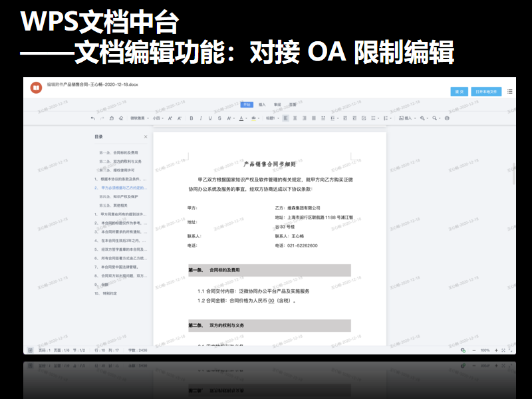Viewport: 532px width, 399px height.
Task: Toggle the outline panel icon in status bar
Action: [30, 350]
